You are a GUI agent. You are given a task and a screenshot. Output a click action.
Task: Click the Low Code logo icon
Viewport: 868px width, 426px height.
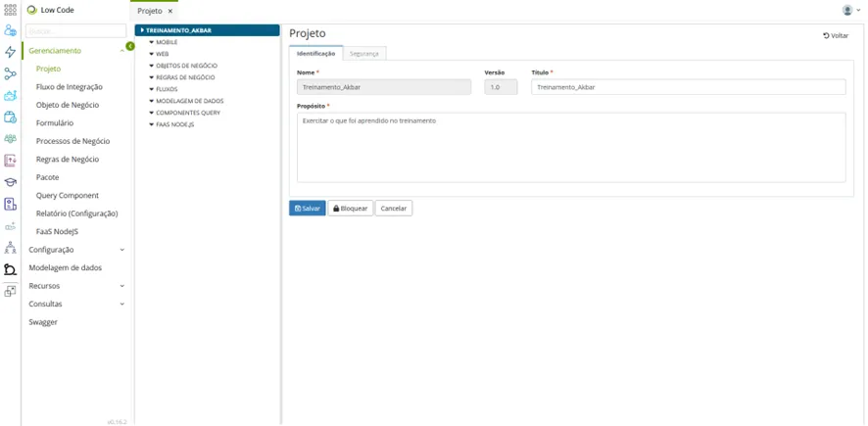click(32, 10)
